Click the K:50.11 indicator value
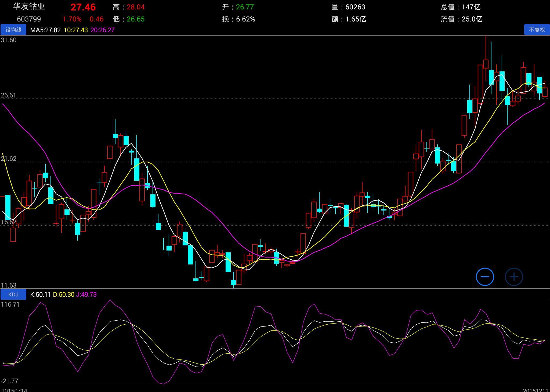The image size is (550, 392). point(41,295)
